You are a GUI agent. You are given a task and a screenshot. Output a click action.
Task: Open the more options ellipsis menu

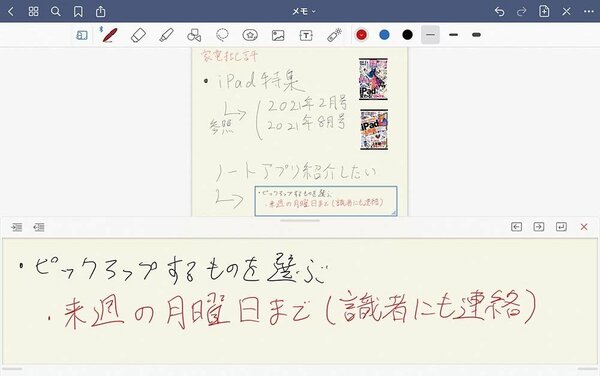coord(589,11)
